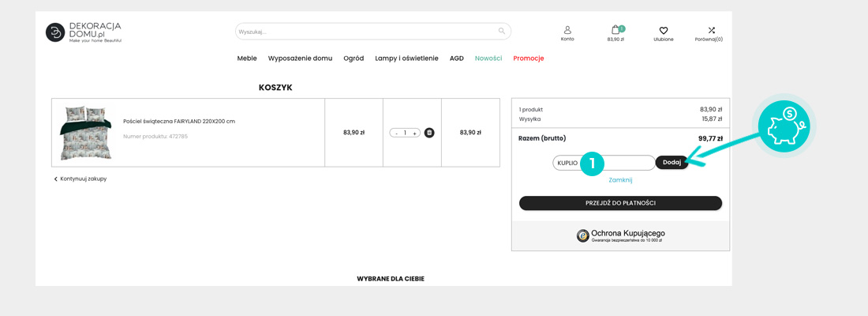Open the Porównaj compare icon
The height and width of the screenshot is (316, 868).
711,30
